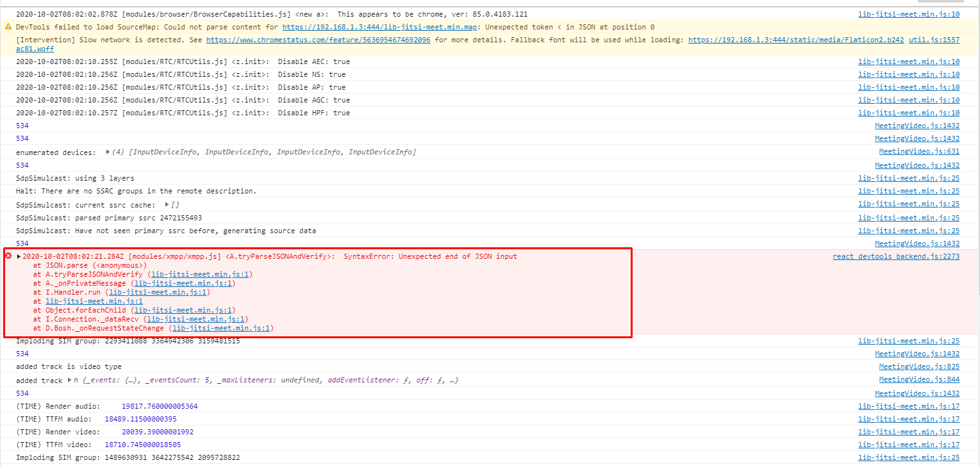Open lib-jitsi-meet.min.js:10 on the Disable AEC line
Viewport: 980px width, 467px height.
point(908,61)
